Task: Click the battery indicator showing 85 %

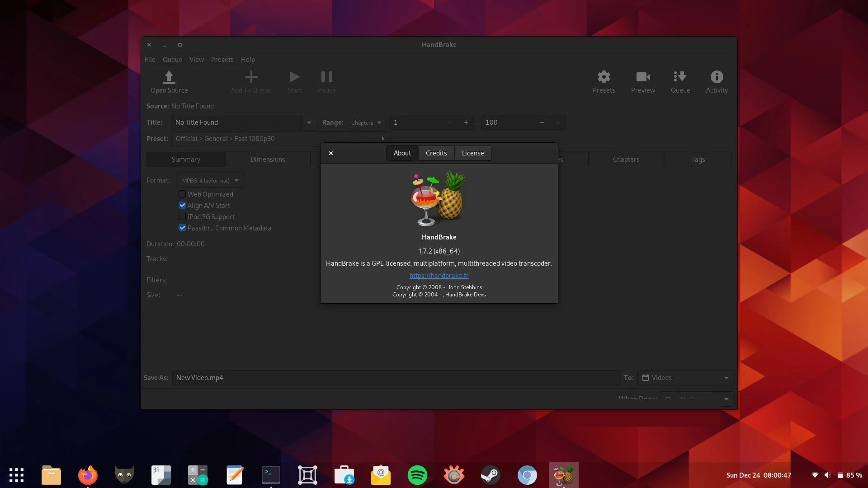Action: [x=850, y=475]
